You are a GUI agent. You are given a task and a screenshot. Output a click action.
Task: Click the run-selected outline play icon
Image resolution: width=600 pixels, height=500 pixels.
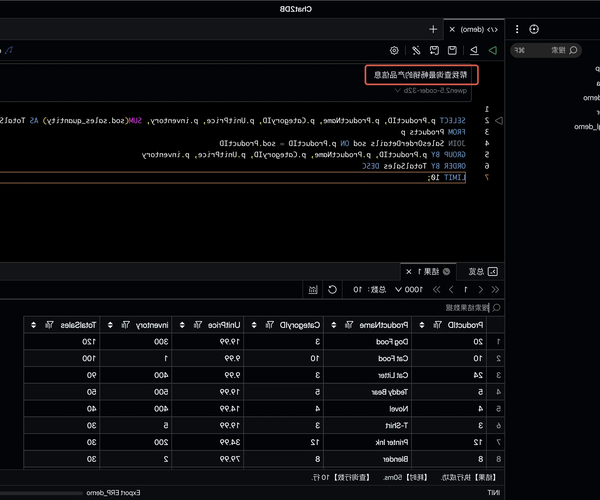tap(473, 50)
